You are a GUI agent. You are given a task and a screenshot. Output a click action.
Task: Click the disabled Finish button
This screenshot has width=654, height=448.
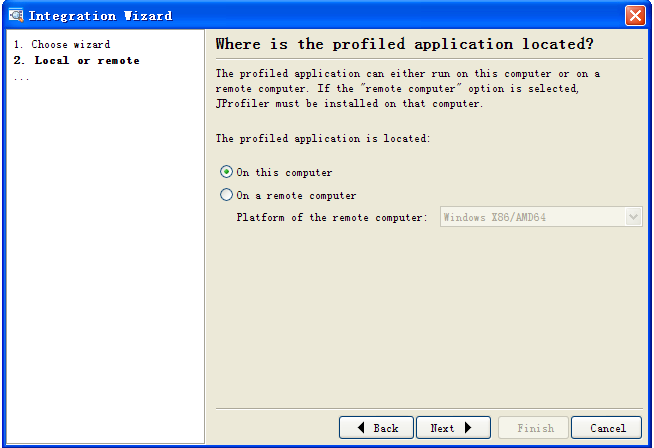click(533, 428)
